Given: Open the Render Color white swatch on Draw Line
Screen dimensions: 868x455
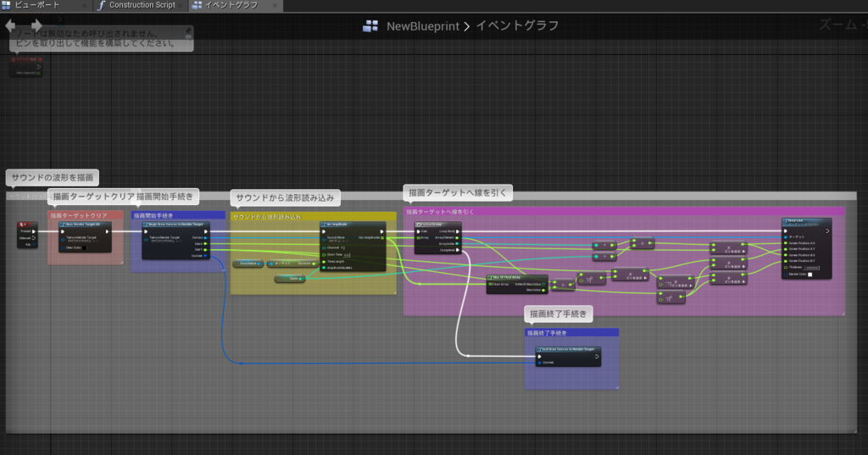Looking at the screenshot, I should pos(810,274).
